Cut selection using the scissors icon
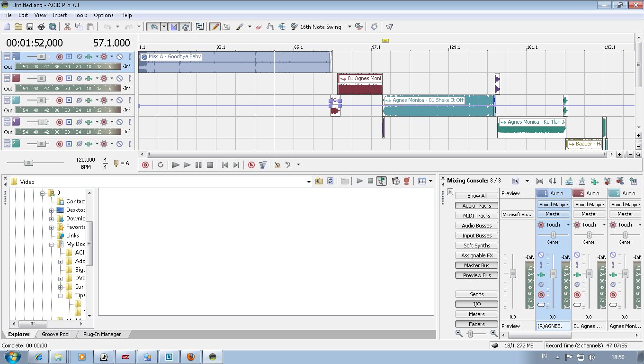Screen dimensions: 644x364 [x=67, y=27]
